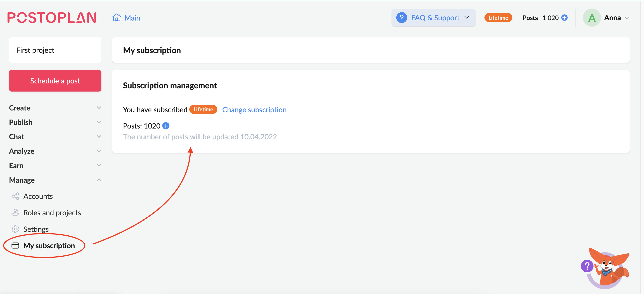Open Anna user menu chevron
644x294 pixels.
coord(627,18)
